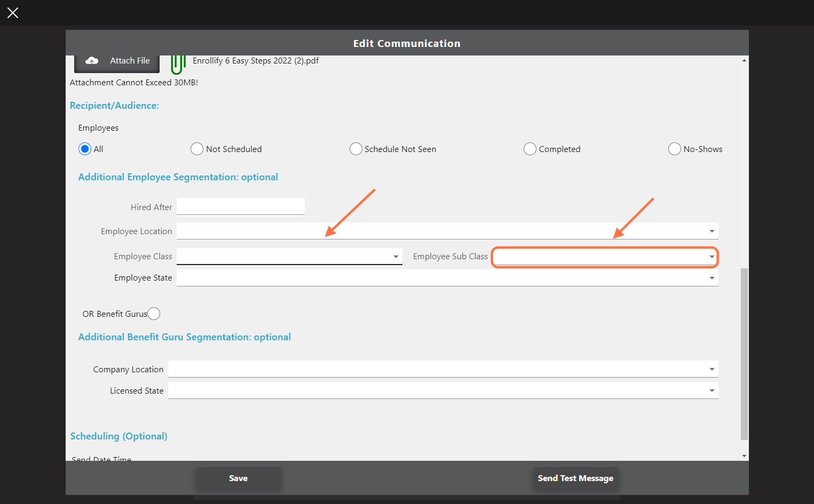
Task: Click the Scheduling (Optional) heading
Action: point(119,436)
